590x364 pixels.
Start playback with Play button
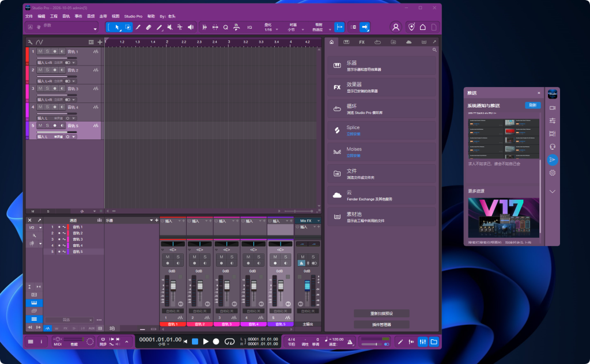pyautogui.click(x=206, y=342)
